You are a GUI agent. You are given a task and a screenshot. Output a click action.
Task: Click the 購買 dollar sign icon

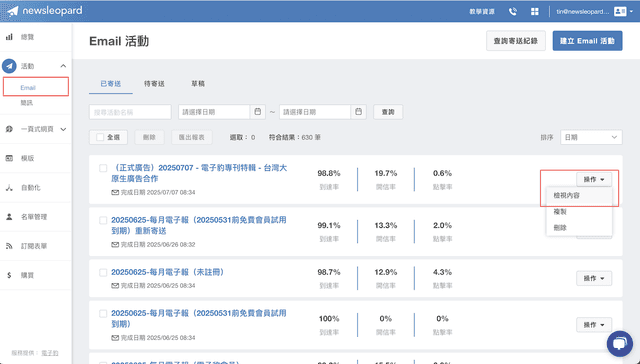(x=9, y=275)
